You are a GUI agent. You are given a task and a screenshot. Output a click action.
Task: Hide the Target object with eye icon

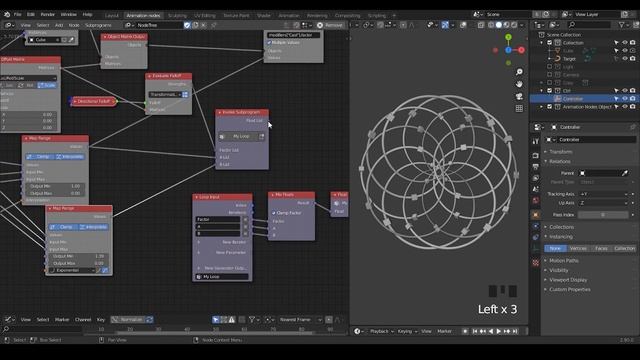tap(624, 59)
